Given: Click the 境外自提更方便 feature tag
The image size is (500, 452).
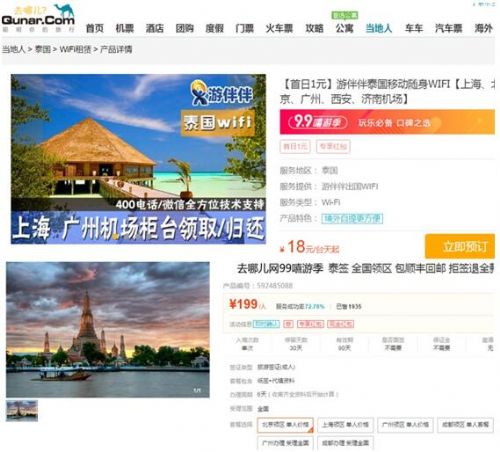Looking at the screenshot, I should 352,219.
